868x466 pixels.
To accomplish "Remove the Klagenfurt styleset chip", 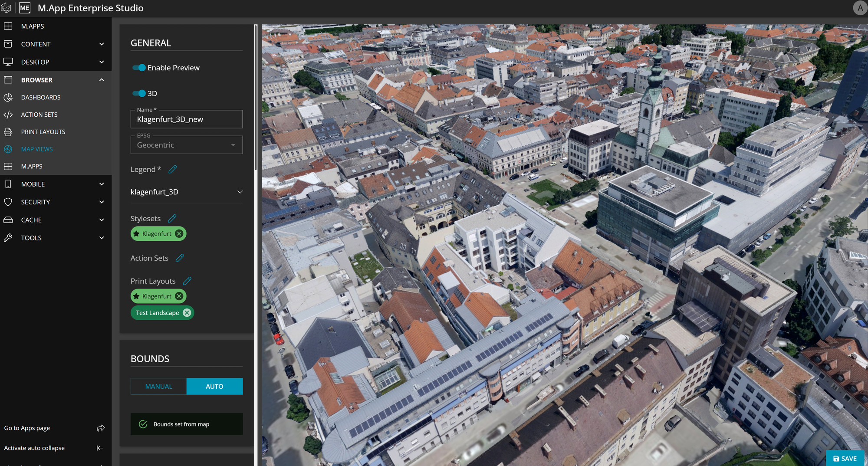I will point(179,234).
